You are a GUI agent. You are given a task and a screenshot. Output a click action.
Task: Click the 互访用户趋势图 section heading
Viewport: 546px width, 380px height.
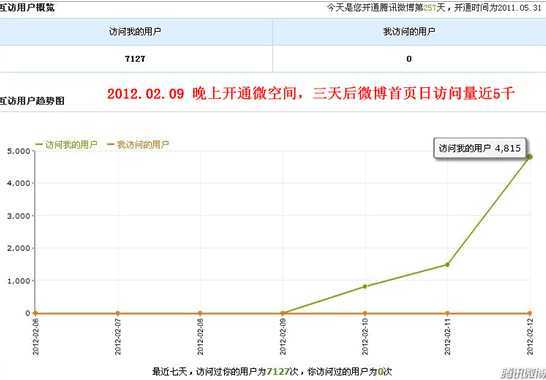(32, 101)
